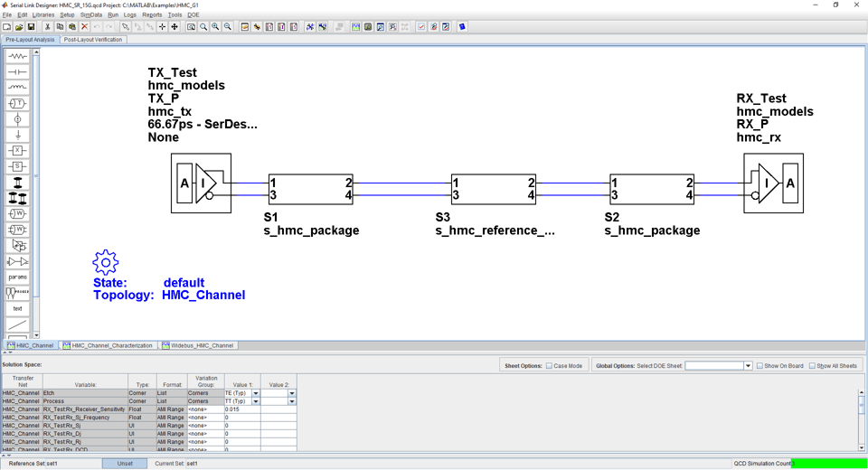
Task: Switch to Post-Layout Verification tab
Action: 93,40
